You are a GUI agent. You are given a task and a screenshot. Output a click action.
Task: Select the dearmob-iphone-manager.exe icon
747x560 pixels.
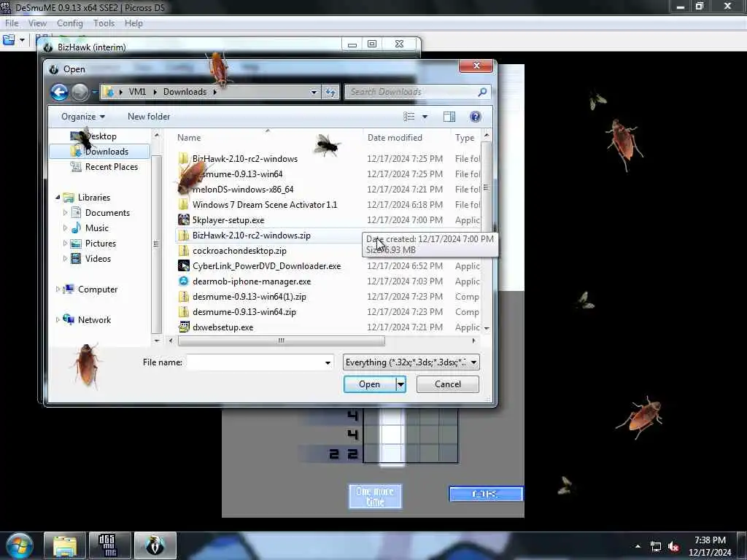pos(183,281)
